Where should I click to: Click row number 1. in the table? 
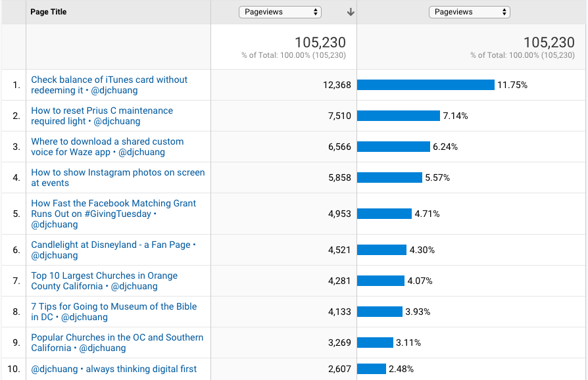[x=16, y=85]
